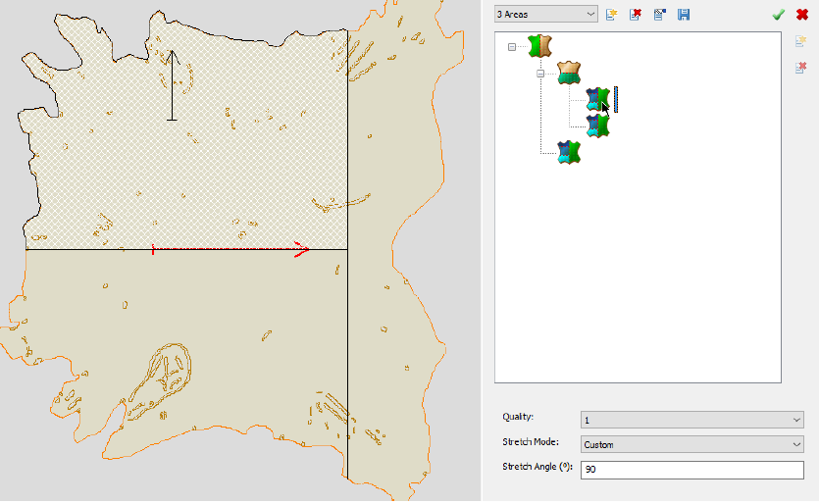Viewport: 819px width, 504px height.
Task: Click the red stretch direction arrow on hide
Action: [230, 249]
